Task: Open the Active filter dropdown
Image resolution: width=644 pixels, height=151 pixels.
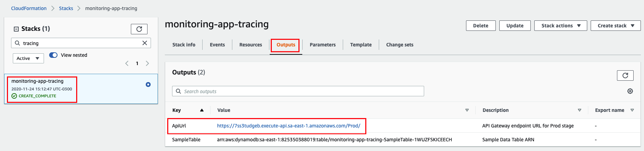Action: (x=28, y=58)
